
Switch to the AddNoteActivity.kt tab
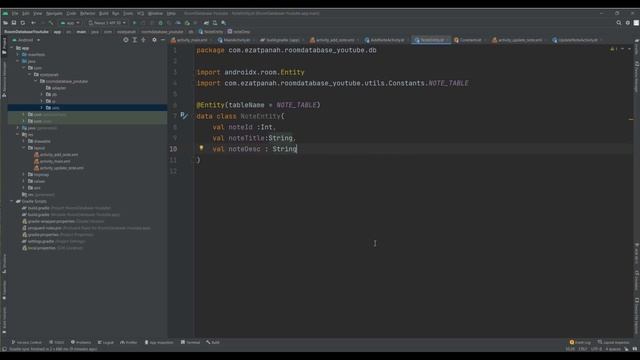pos(384,40)
